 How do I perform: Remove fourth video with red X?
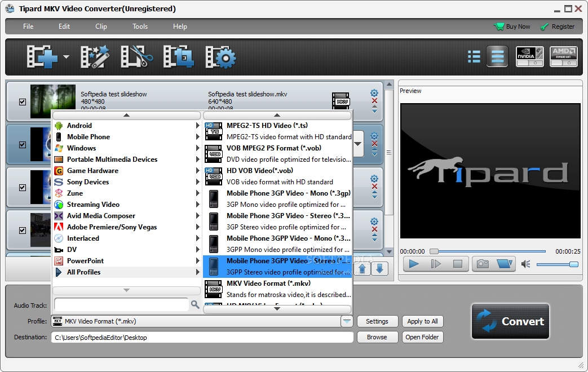click(374, 229)
